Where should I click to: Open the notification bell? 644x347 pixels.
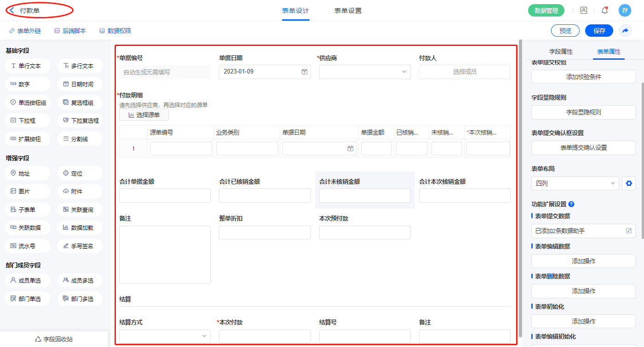pos(604,10)
